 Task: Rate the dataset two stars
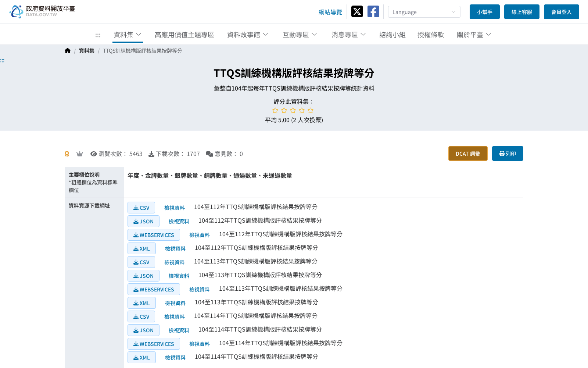(284, 110)
